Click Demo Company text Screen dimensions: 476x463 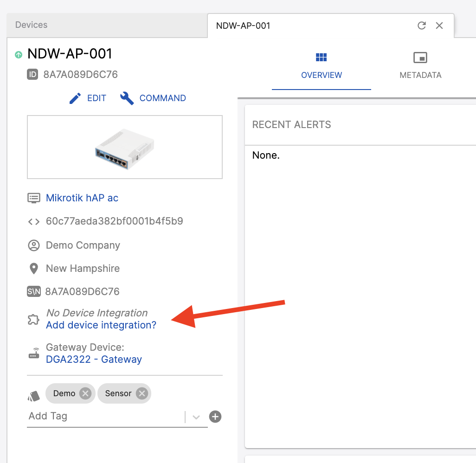pyautogui.click(x=83, y=245)
